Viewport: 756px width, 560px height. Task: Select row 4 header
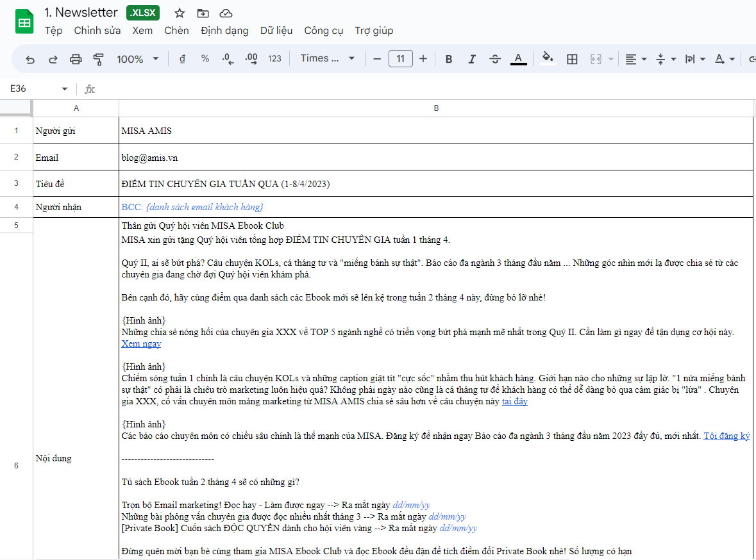(17, 207)
